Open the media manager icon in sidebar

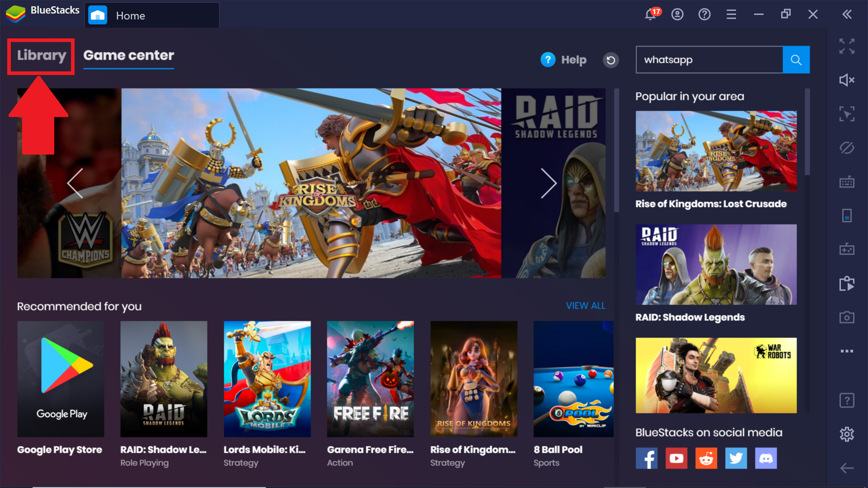click(x=847, y=283)
